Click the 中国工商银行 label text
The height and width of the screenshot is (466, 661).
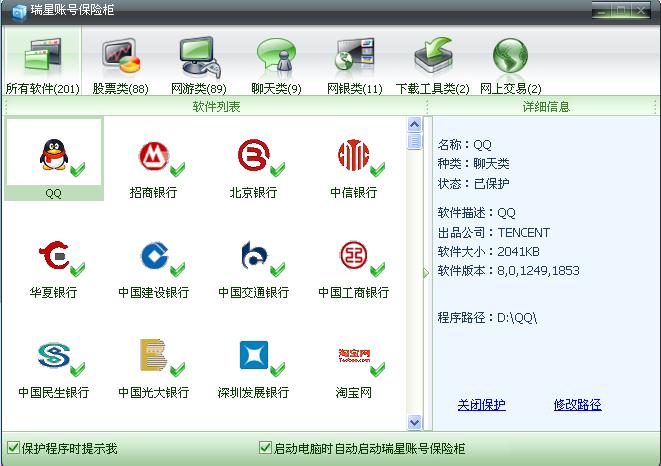(354, 292)
